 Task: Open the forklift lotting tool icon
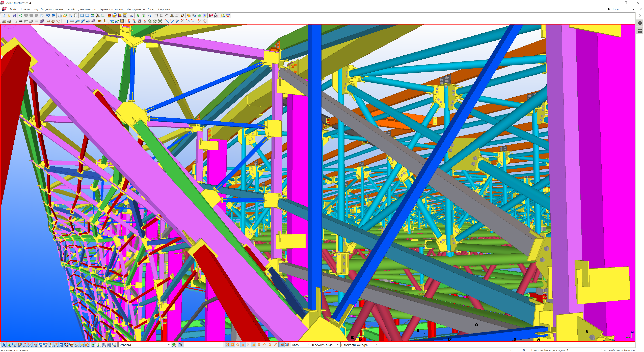tap(216, 15)
